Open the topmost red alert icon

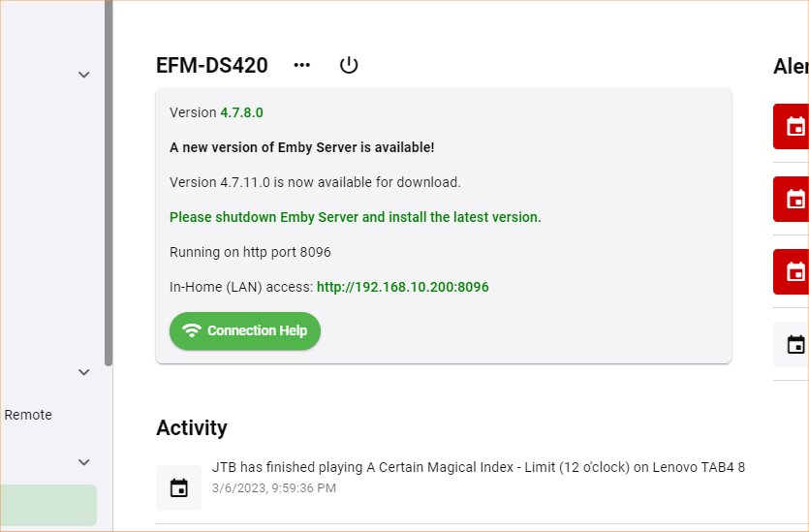click(x=794, y=126)
